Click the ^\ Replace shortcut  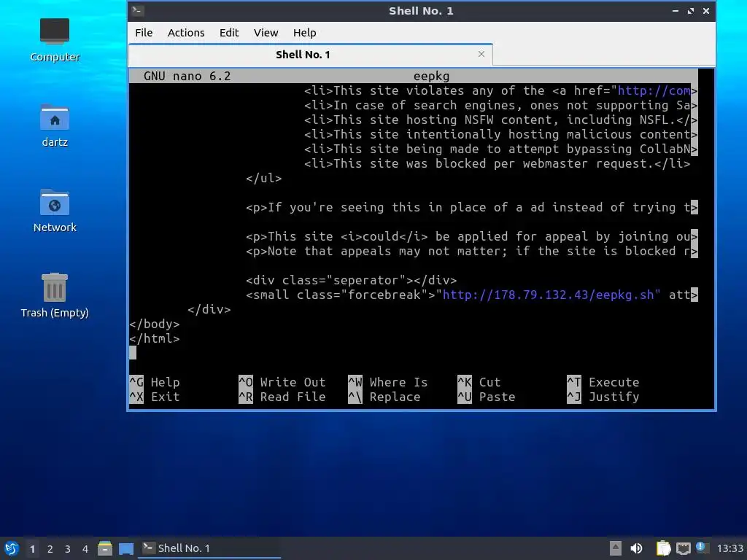384,397
